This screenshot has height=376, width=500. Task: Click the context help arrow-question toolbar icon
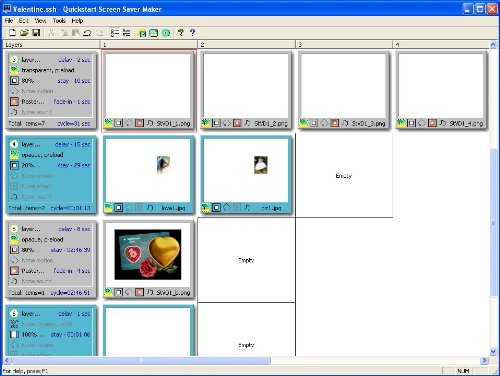181,33
